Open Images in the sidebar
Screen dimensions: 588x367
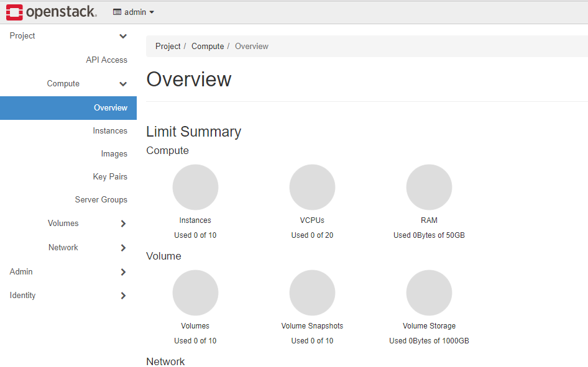tap(114, 154)
